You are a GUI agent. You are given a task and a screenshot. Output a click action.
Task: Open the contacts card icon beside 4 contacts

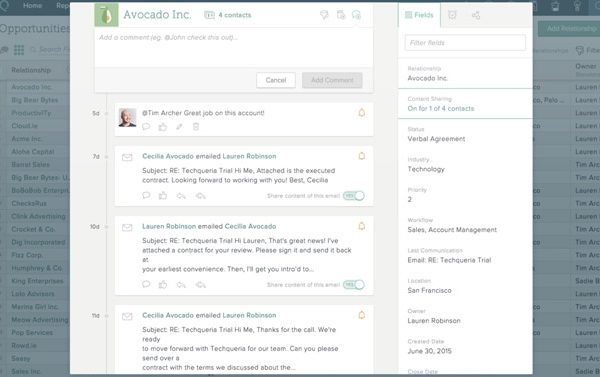click(x=209, y=15)
